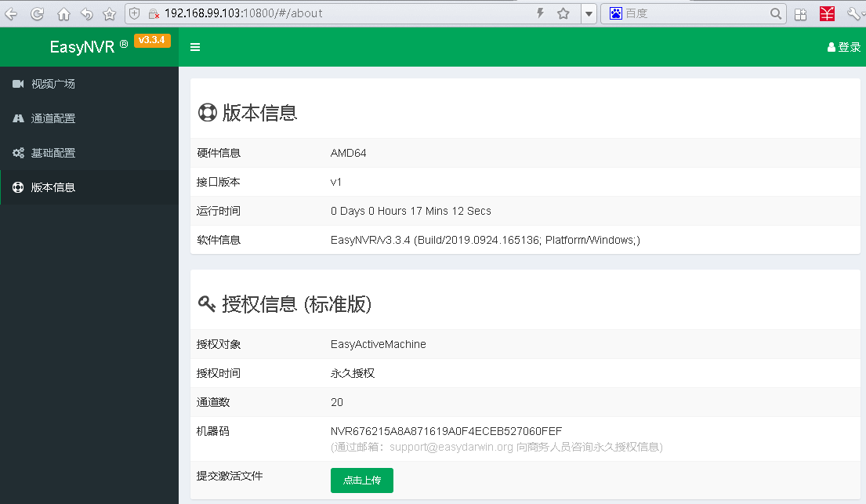866x504 pixels.
Task: Click the lifebuoy icon in 版本信息 heading
Action: pyautogui.click(x=208, y=112)
